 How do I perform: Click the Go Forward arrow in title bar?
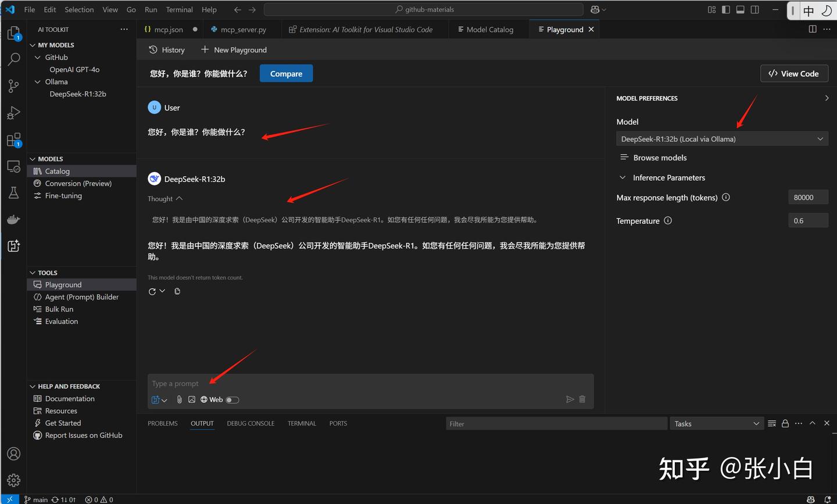252,10
